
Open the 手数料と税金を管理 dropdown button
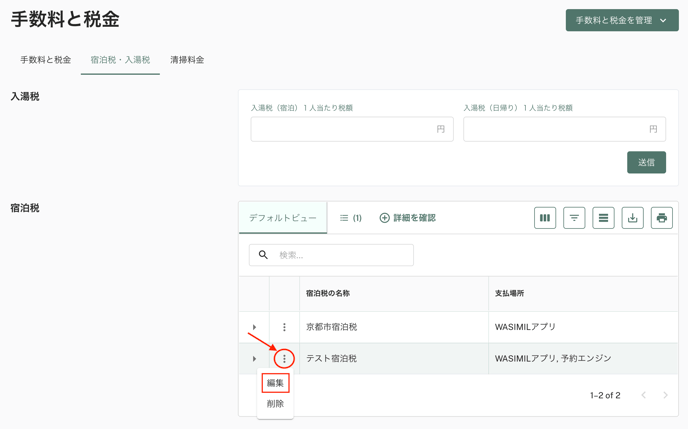(x=622, y=20)
